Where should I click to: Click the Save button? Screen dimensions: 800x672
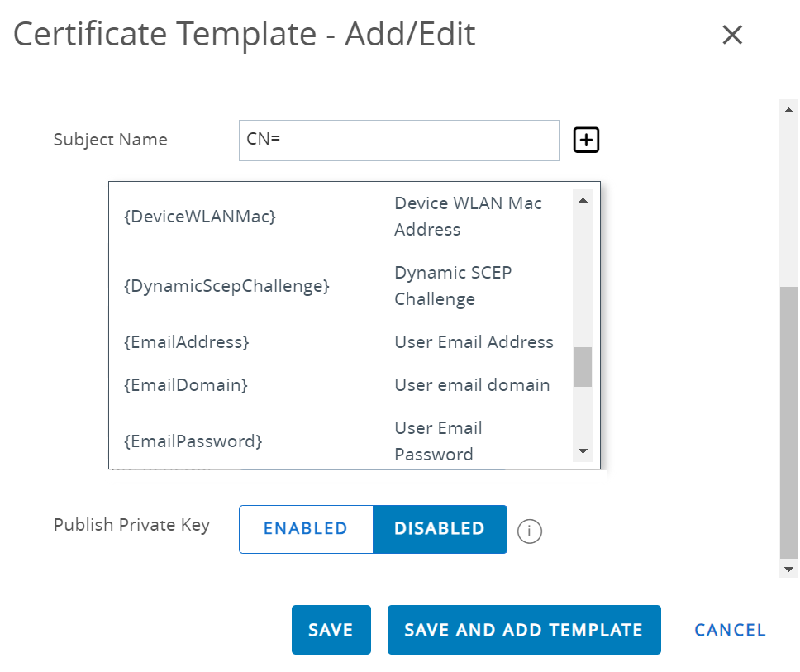click(x=331, y=630)
